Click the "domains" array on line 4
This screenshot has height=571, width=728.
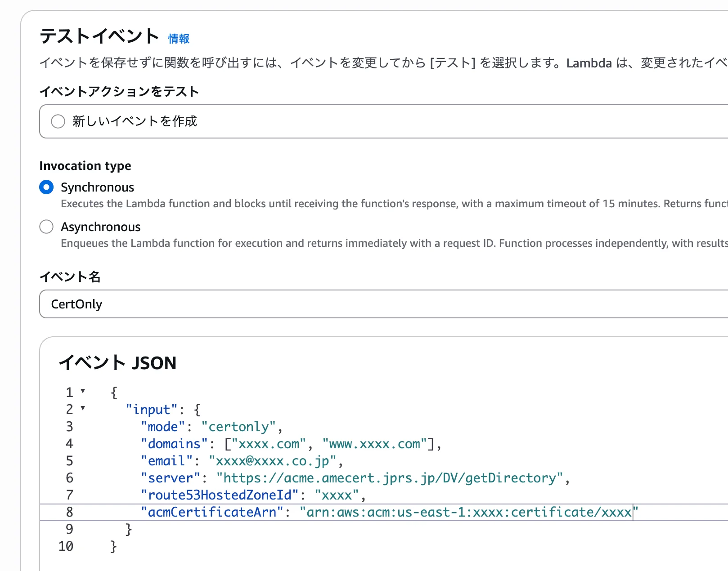173,444
